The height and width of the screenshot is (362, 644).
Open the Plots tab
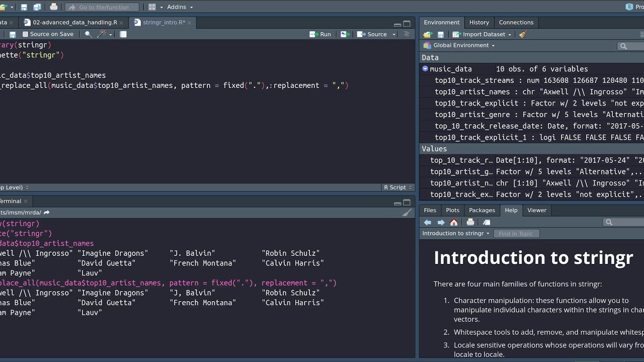point(452,210)
